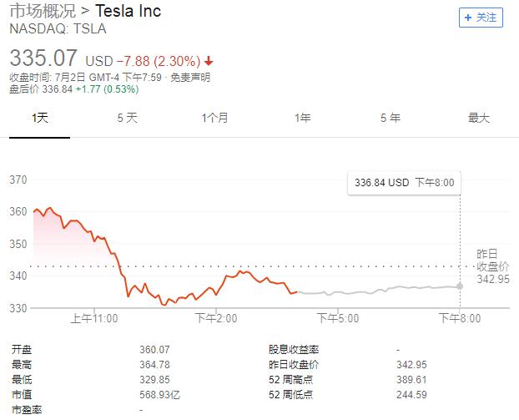Show the 1年 chart range
Screen dimensions: 519x420
[303, 118]
